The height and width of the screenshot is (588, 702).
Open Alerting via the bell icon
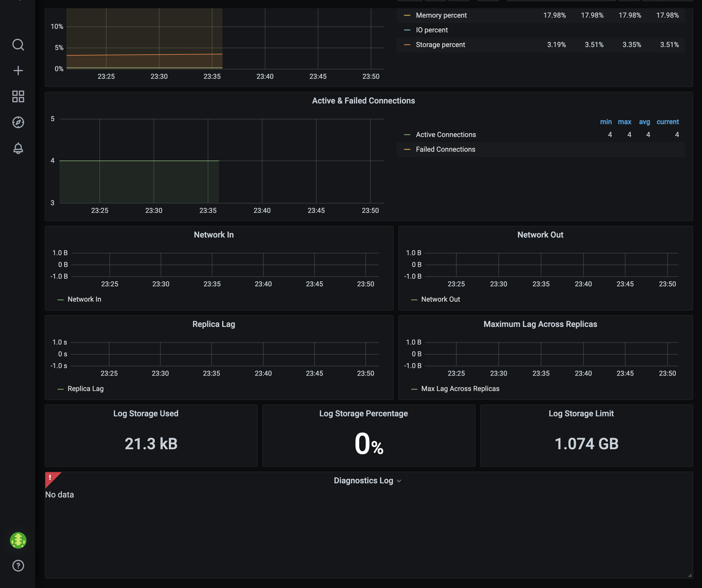point(18,148)
